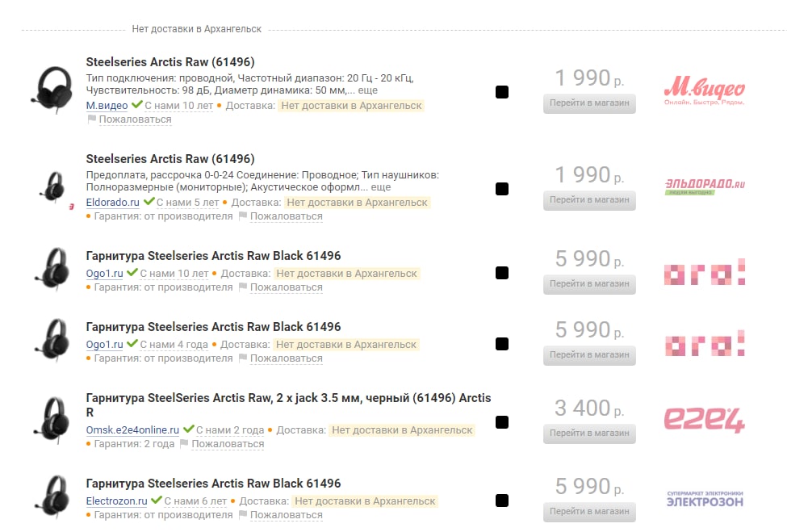The width and height of the screenshot is (787, 532).
Task: Click the 'Нет доставки в Архангельск' section header
Action: pos(196,29)
